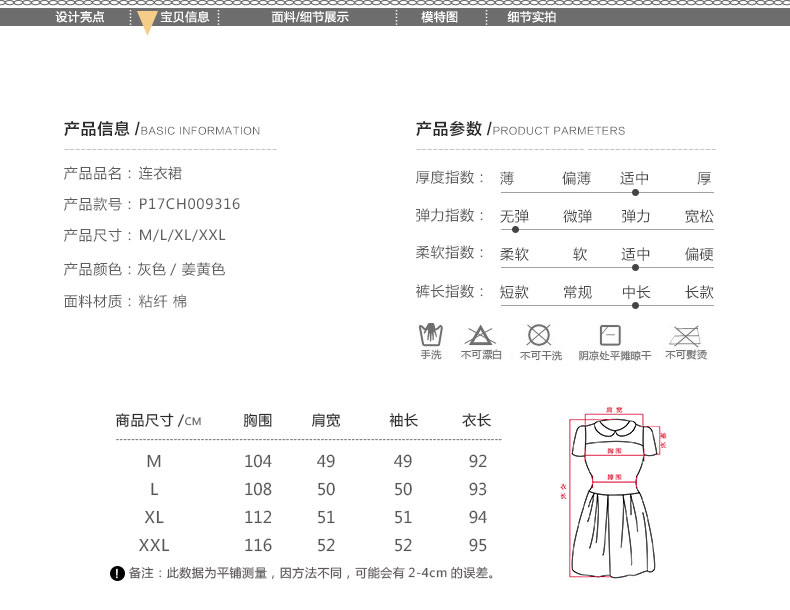Click the black warning note icon
The height and width of the screenshot is (610, 790).
point(116,573)
